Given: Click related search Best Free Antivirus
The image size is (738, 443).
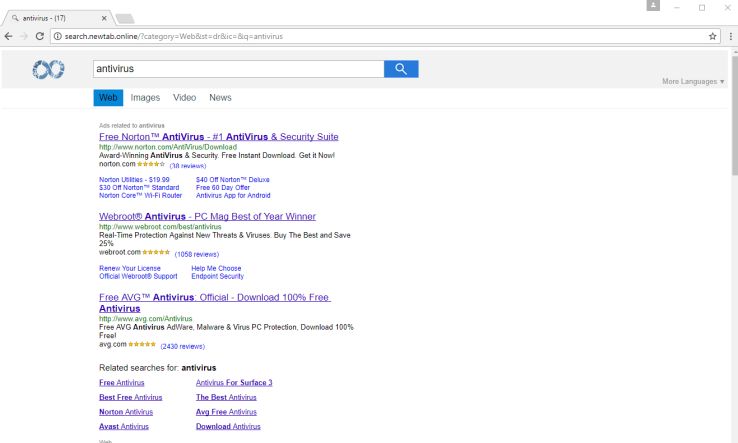Looking at the screenshot, I should point(130,397).
